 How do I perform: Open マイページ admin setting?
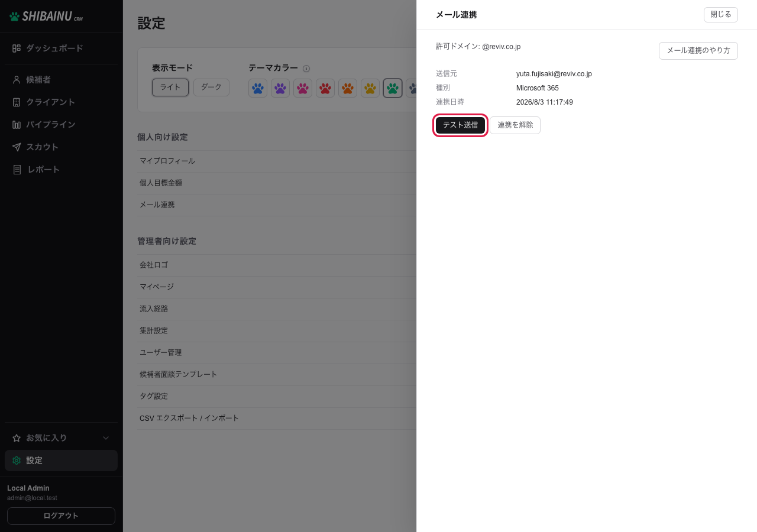[x=277, y=287]
